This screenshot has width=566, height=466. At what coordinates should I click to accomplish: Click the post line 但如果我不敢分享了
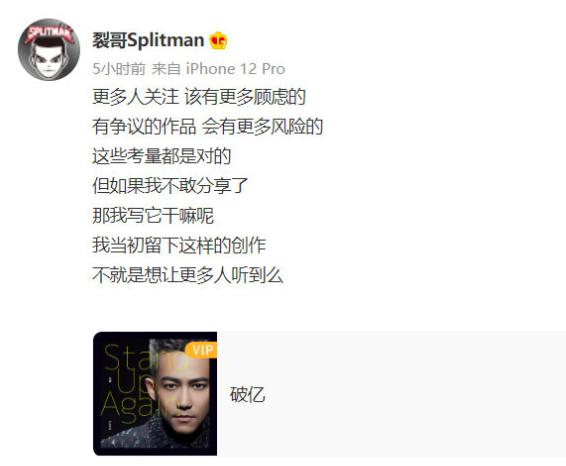pos(170,186)
